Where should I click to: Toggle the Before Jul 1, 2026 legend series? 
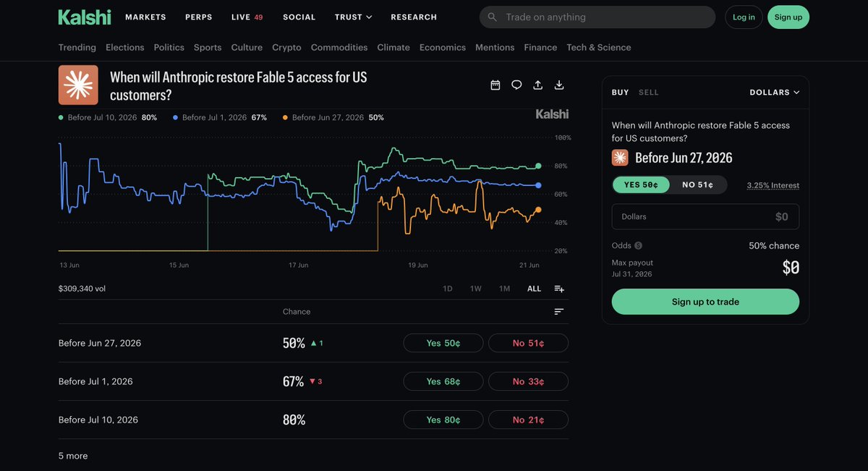(x=220, y=117)
